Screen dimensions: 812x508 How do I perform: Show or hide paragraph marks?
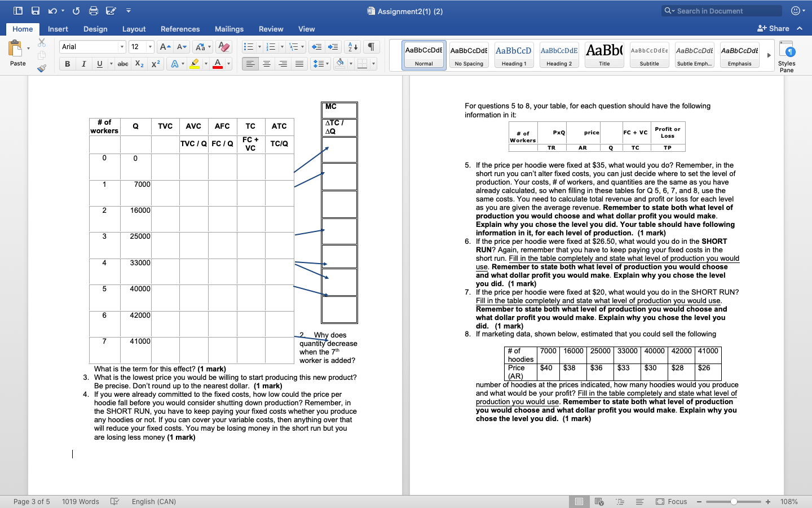point(371,47)
